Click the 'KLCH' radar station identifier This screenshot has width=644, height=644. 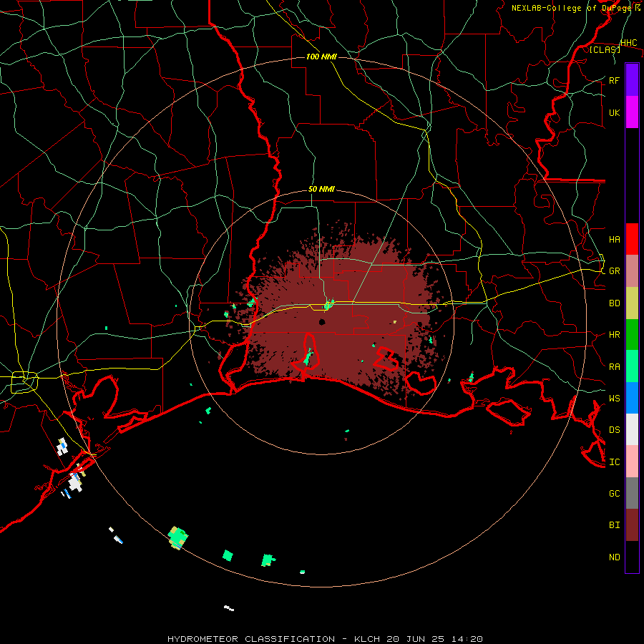point(367,639)
